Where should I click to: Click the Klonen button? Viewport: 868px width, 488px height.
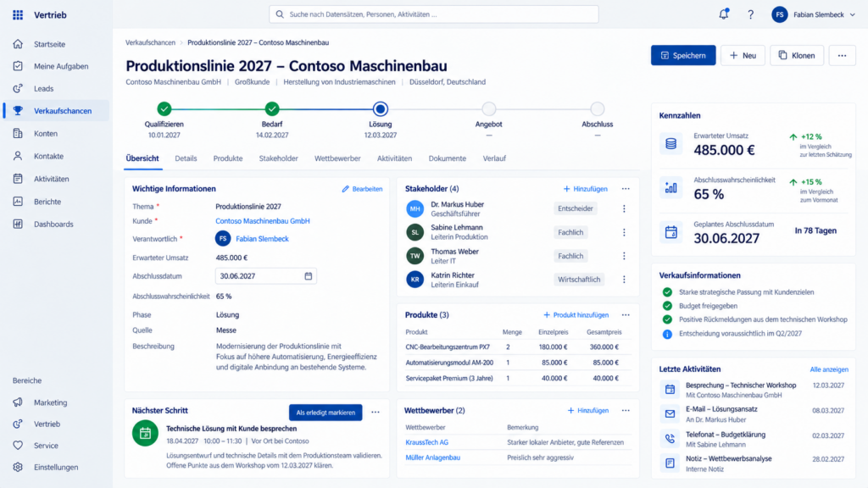tap(797, 55)
